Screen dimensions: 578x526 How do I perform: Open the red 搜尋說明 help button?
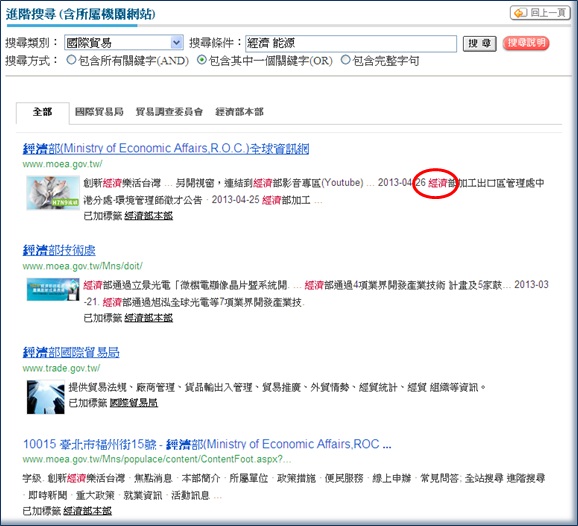[526, 43]
